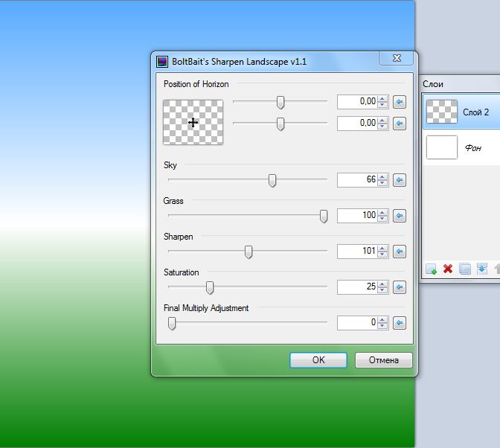This screenshot has height=448, width=500.
Task: Reset the horizon horizontal position value
Action: [400, 102]
